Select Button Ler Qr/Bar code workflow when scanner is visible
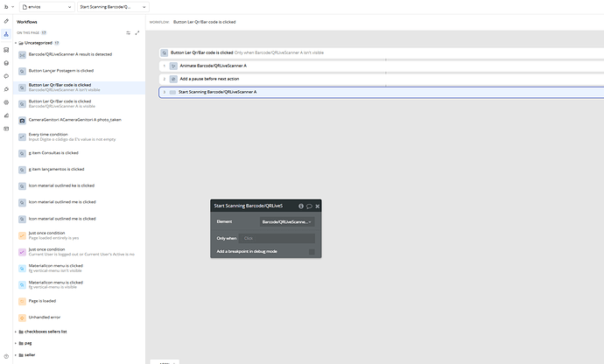This screenshot has width=604, height=364. click(x=80, y=103)
